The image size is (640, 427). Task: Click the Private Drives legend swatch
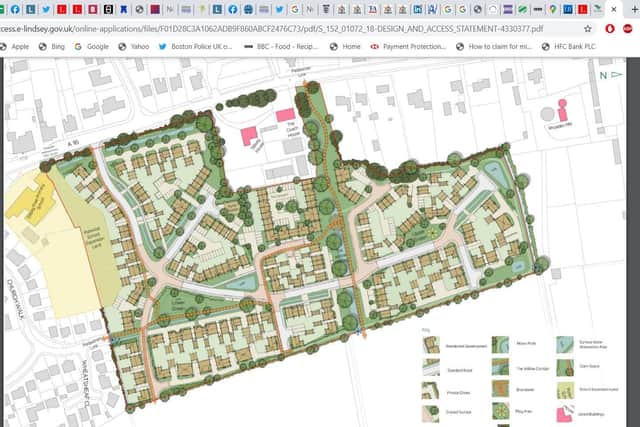point(431,391)
